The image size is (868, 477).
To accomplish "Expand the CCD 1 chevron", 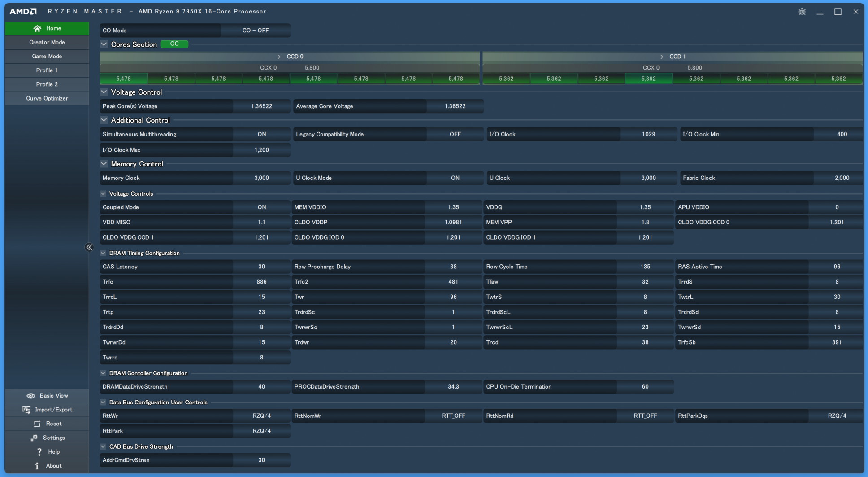I will click(662, 57).
